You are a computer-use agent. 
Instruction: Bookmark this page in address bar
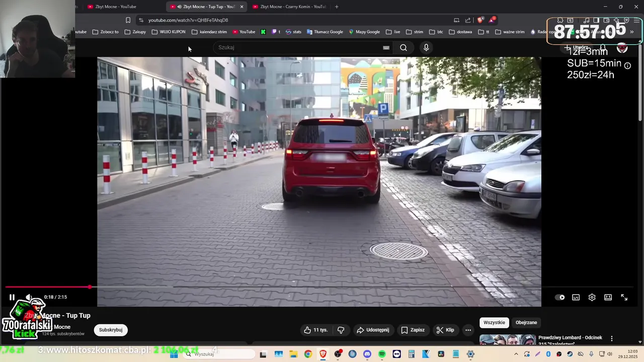128,20
